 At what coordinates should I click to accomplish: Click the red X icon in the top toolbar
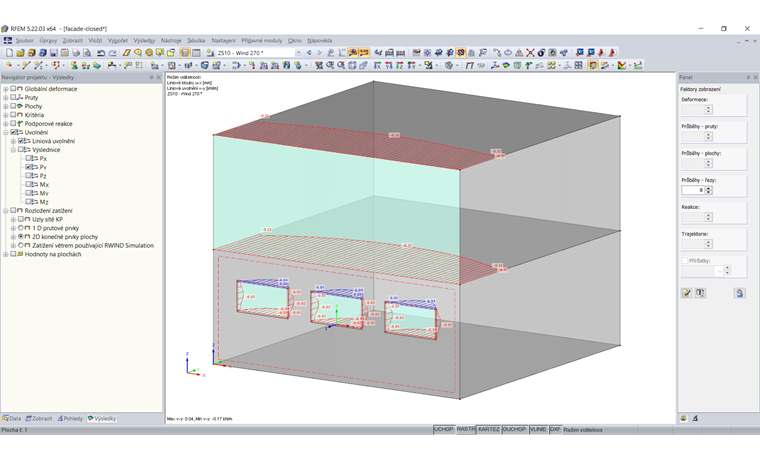(530, 53)
